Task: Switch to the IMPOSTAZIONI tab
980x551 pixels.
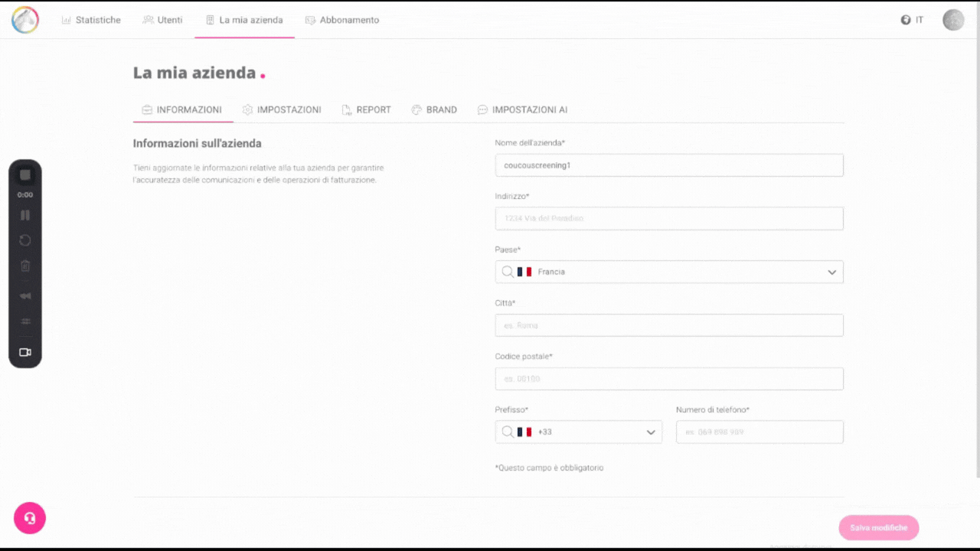Action: 282,109
